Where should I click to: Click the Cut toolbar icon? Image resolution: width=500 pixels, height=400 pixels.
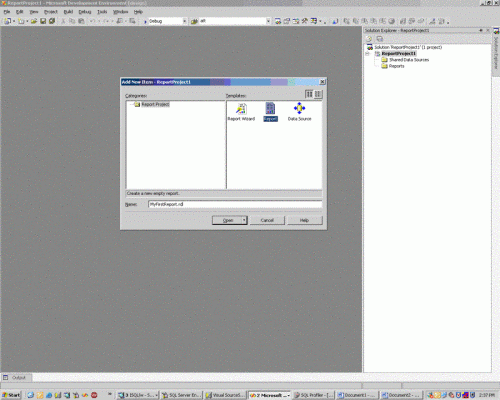(63, 21)
